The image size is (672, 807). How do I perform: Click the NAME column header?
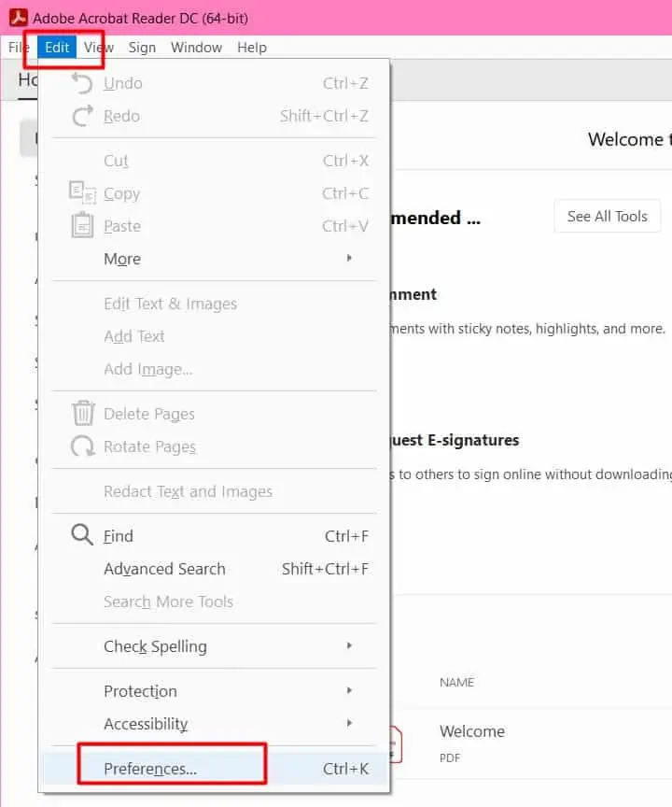456,683
